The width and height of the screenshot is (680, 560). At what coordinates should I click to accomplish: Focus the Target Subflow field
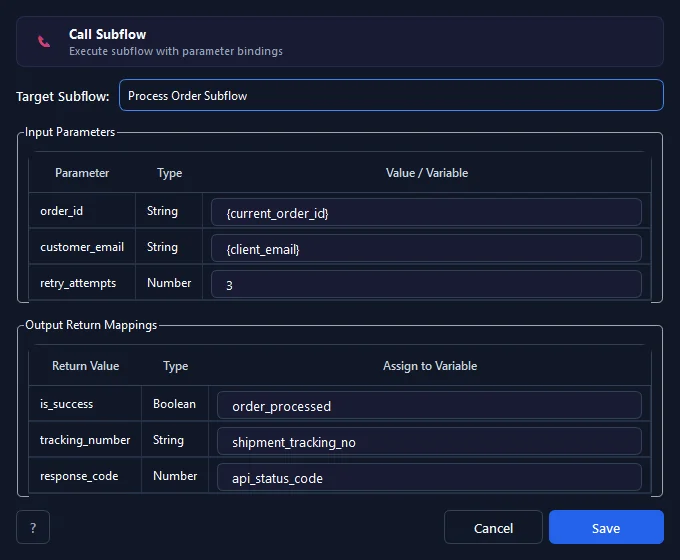(391, 95)
